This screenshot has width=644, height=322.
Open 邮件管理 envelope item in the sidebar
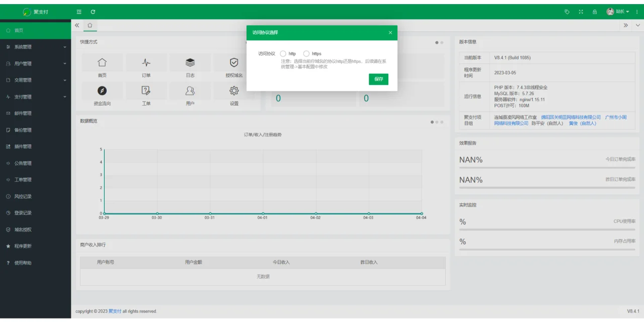pyautogui.click(x=35, y=113)
